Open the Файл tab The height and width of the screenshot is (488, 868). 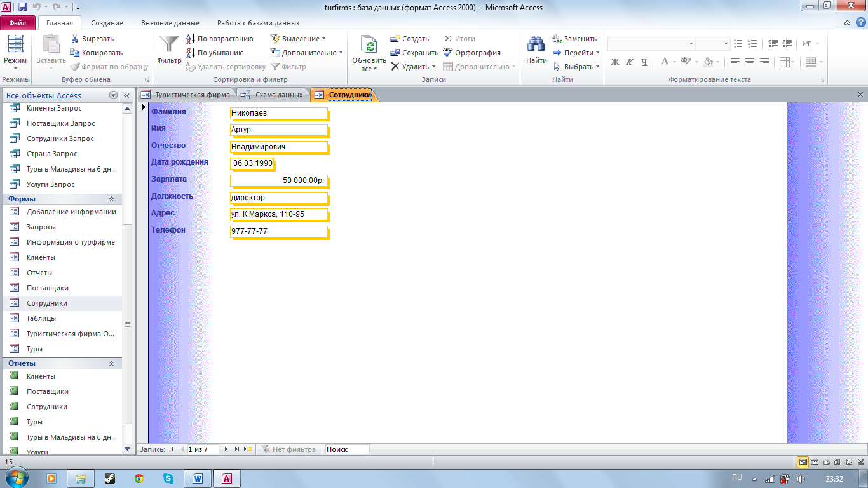coord(18,23)
